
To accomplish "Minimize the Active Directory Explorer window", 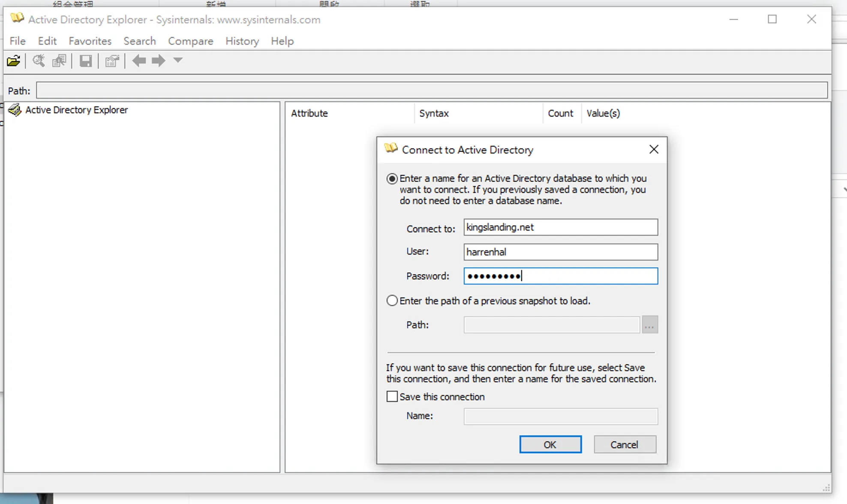I will click(734, 19).
